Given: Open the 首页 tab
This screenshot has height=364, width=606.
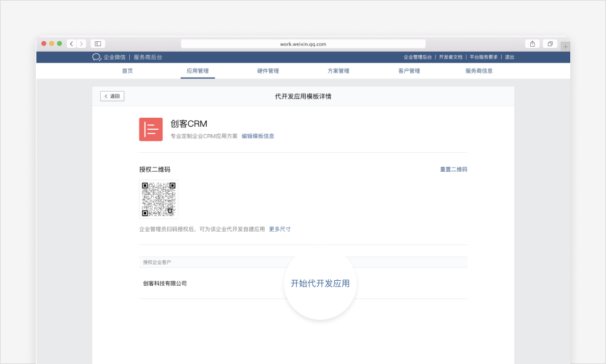Looking at the screenshot, I should coord(127,71).
